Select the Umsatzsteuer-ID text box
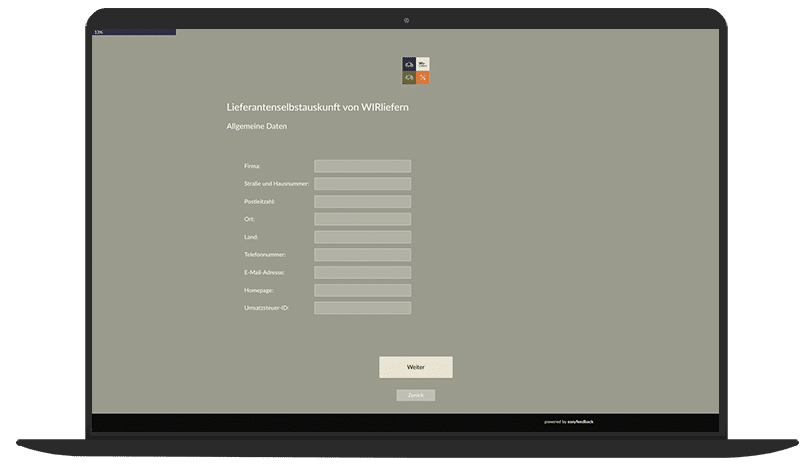 (362, 308)
